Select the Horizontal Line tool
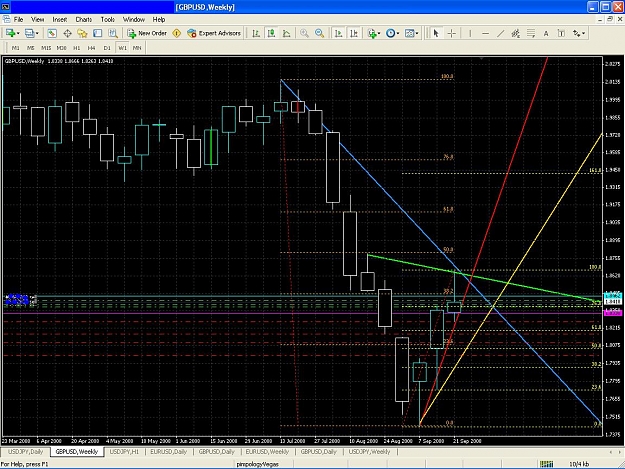The width and height of the screenshot is (625, 469). coord(485,33)
